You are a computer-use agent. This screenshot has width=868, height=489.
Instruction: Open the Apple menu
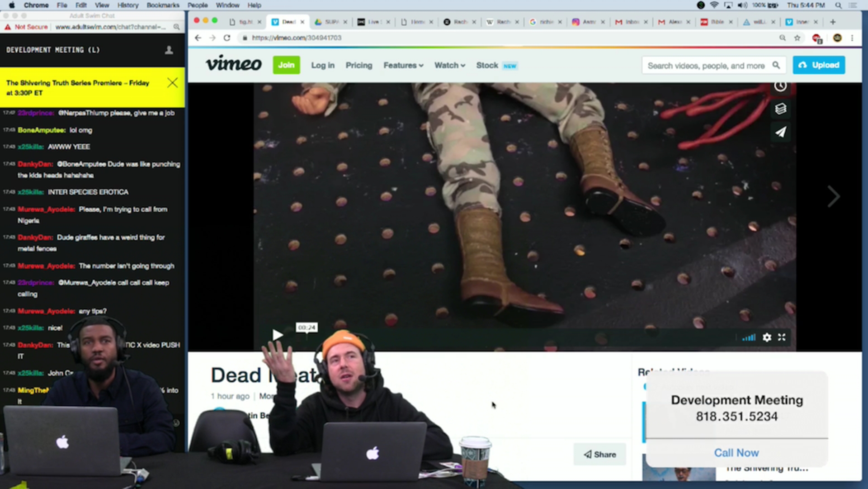tap(12, 5)
